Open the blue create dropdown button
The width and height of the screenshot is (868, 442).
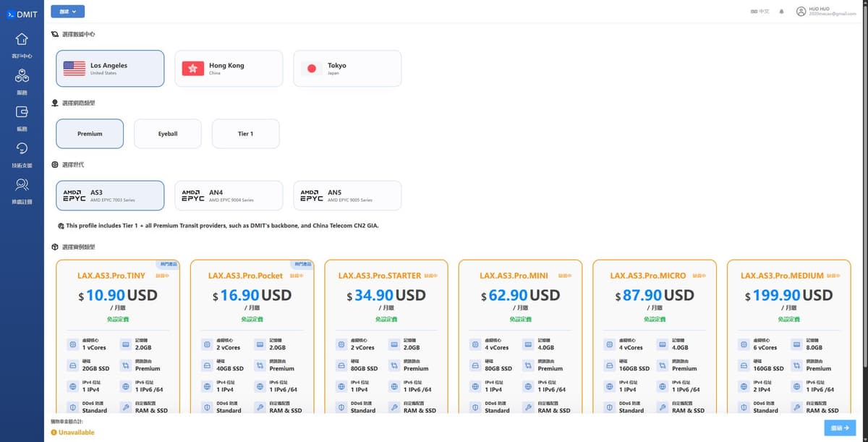[x=68, y=12]
